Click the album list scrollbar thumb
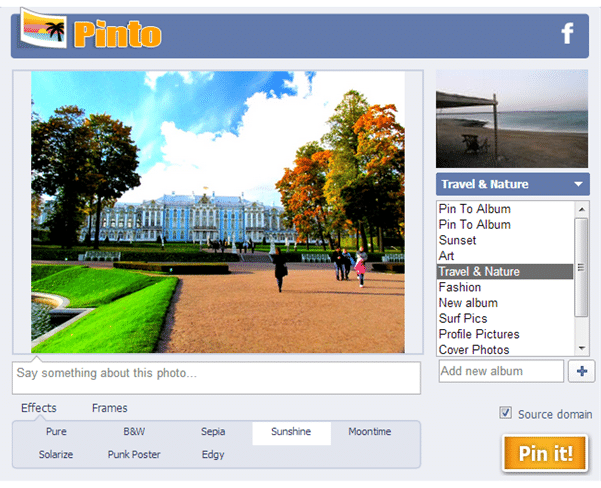 coord(581,267)
